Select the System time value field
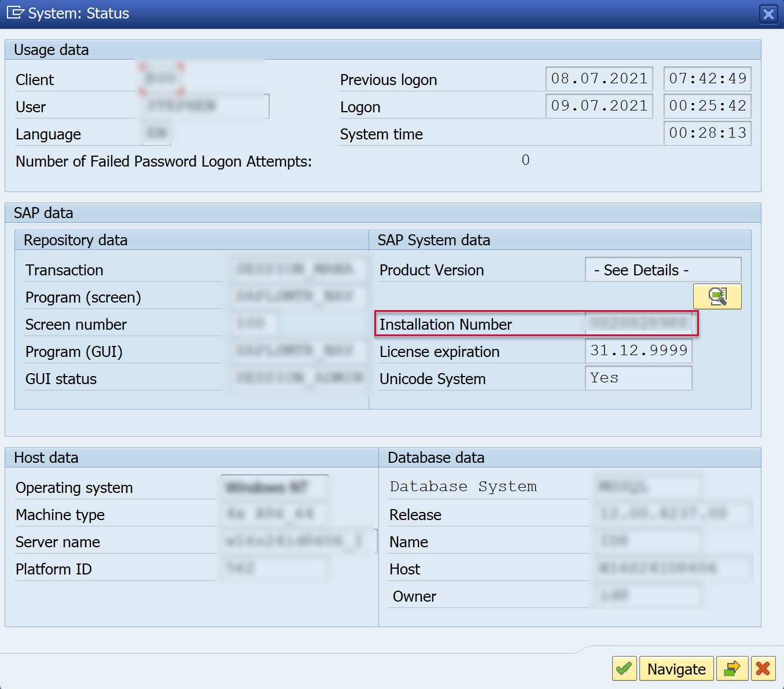 [707, 133]
